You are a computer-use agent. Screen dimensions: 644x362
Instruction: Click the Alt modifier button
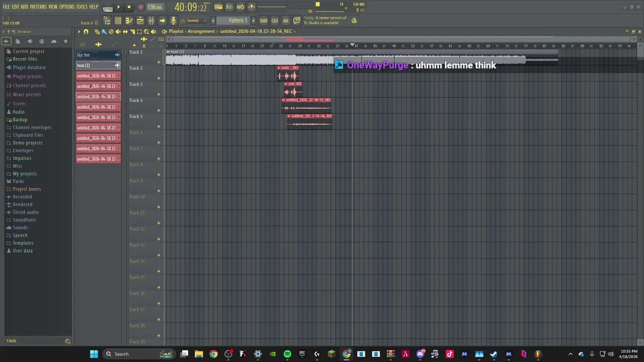point(286,21)
